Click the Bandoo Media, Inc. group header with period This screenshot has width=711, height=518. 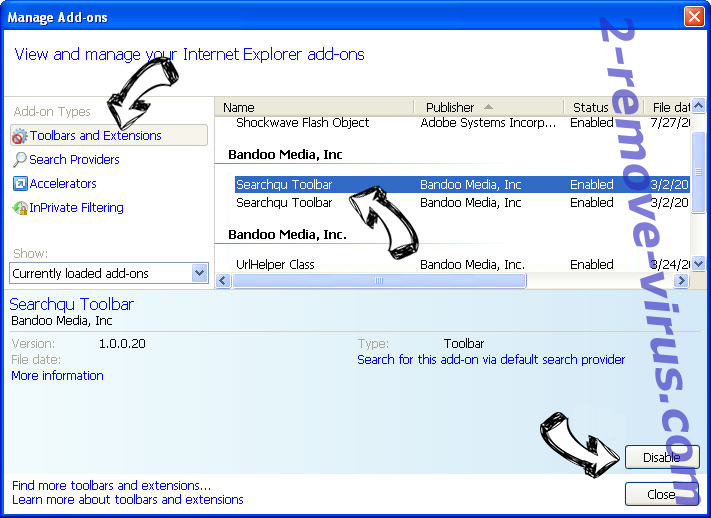[x=287, y=235]
